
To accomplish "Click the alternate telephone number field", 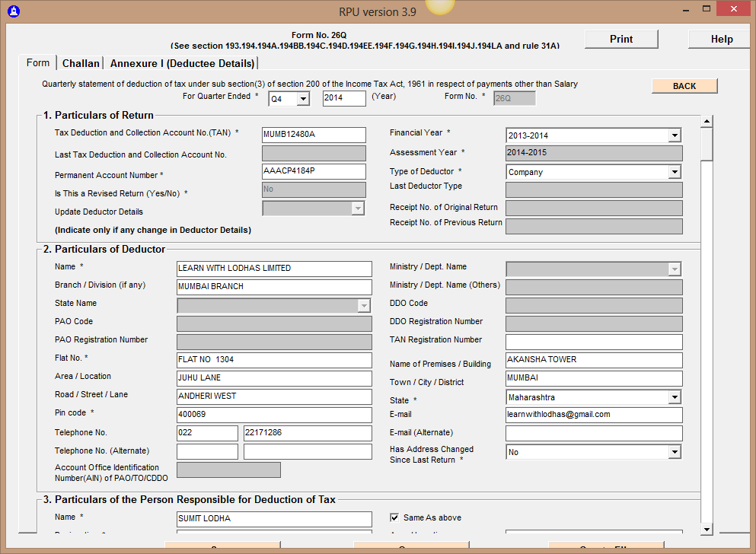I will coord(308,451).
